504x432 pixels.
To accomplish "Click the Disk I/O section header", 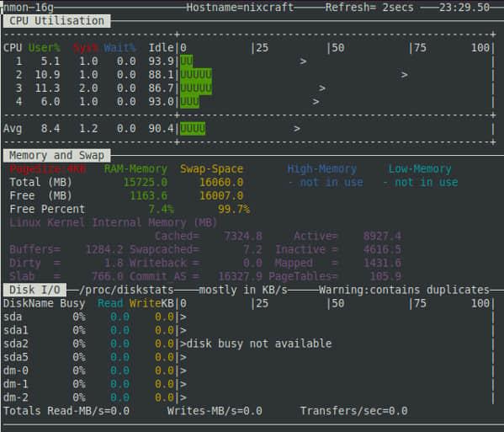I will (34, 290).
